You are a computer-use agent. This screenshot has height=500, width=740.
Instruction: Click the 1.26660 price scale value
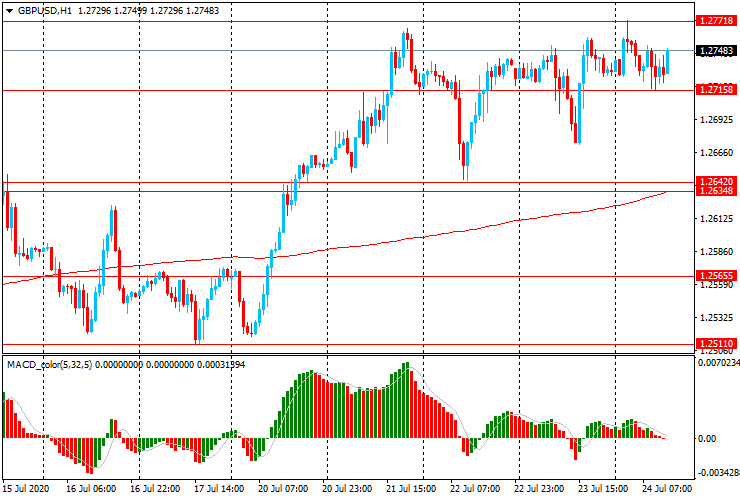coord(716,153)
